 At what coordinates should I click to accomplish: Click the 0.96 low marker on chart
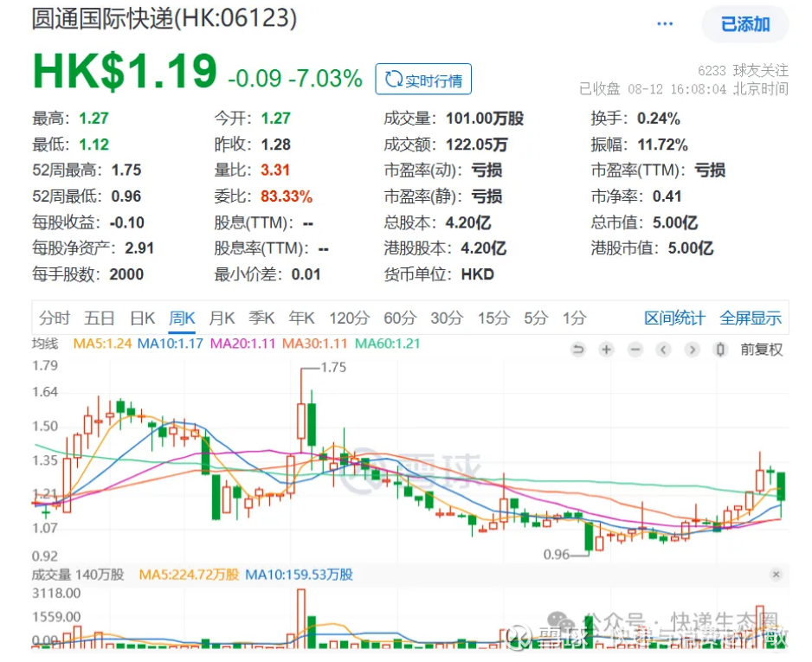pyautogui.click(x=557, y=555)
